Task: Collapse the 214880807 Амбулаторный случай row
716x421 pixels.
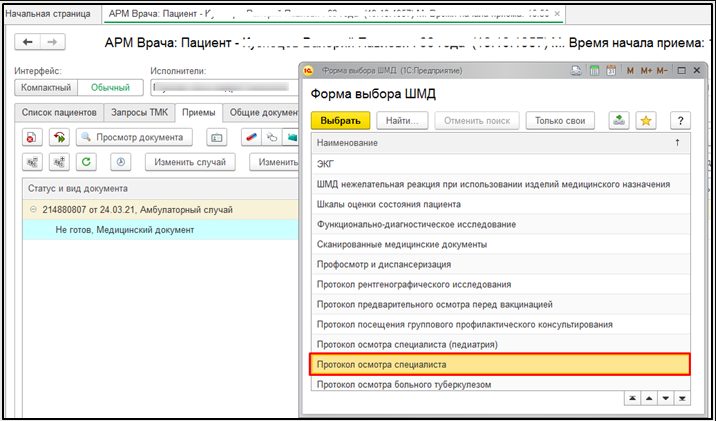Action: (x=33, y=210)
